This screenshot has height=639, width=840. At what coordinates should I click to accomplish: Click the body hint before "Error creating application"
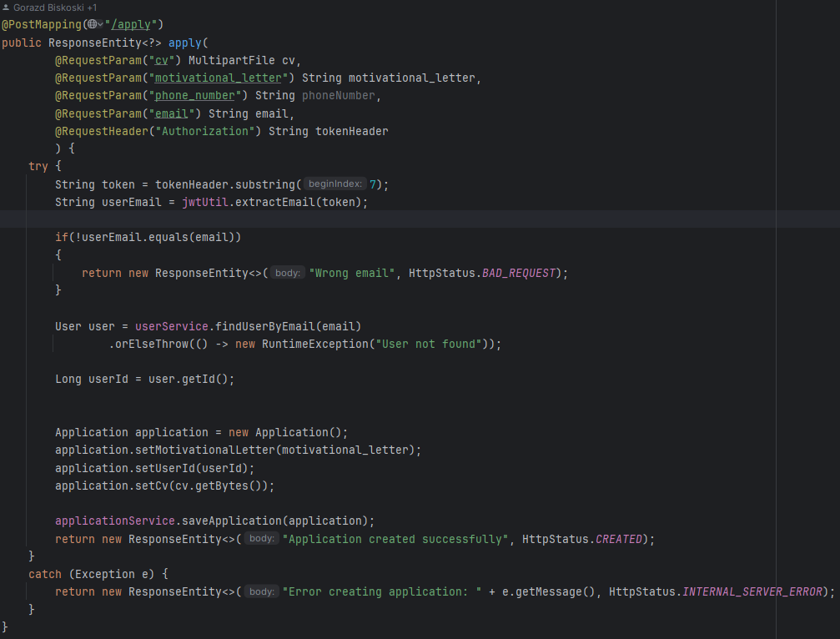pos(261,591)
